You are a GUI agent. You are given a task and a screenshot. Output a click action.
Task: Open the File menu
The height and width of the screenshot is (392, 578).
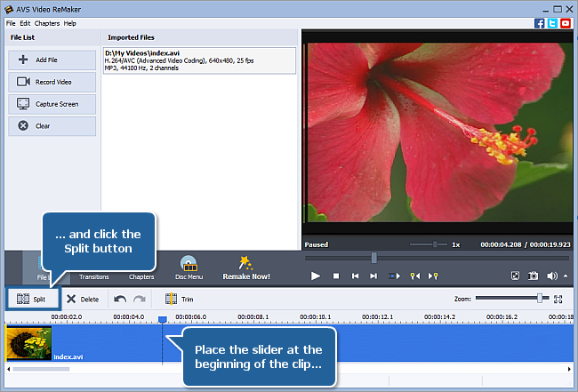pos(11,23)
